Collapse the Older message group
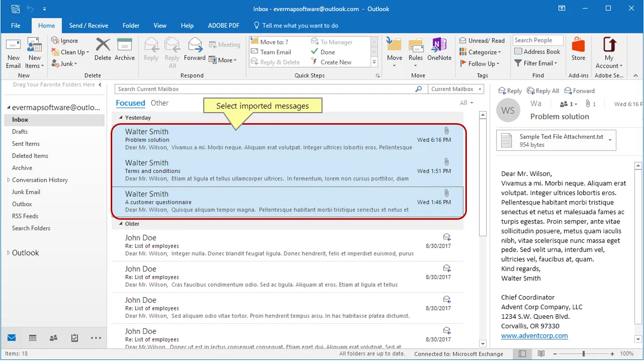 (120, 224)
